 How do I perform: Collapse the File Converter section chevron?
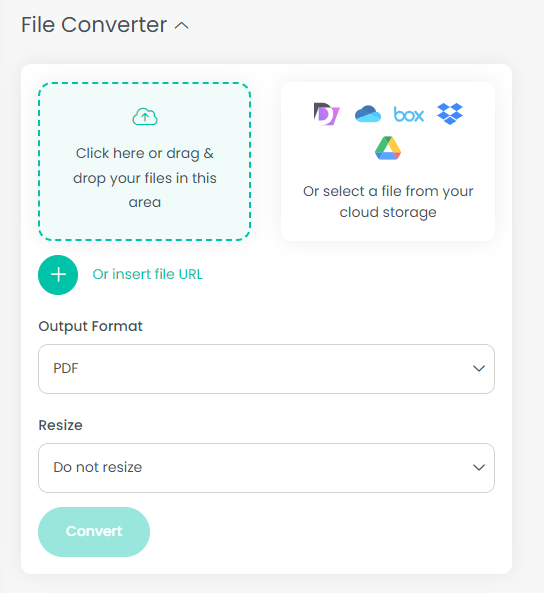point(182,26)
